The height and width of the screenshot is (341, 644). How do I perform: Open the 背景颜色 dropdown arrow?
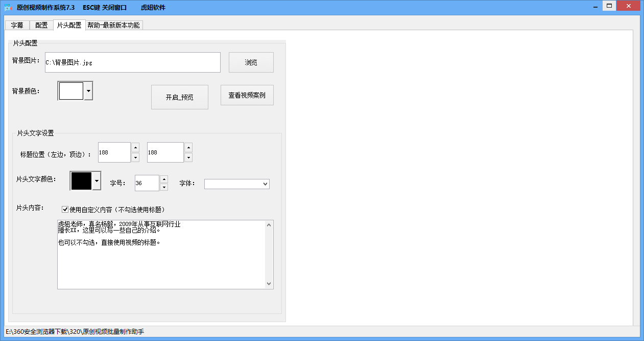tap(88, 91)
